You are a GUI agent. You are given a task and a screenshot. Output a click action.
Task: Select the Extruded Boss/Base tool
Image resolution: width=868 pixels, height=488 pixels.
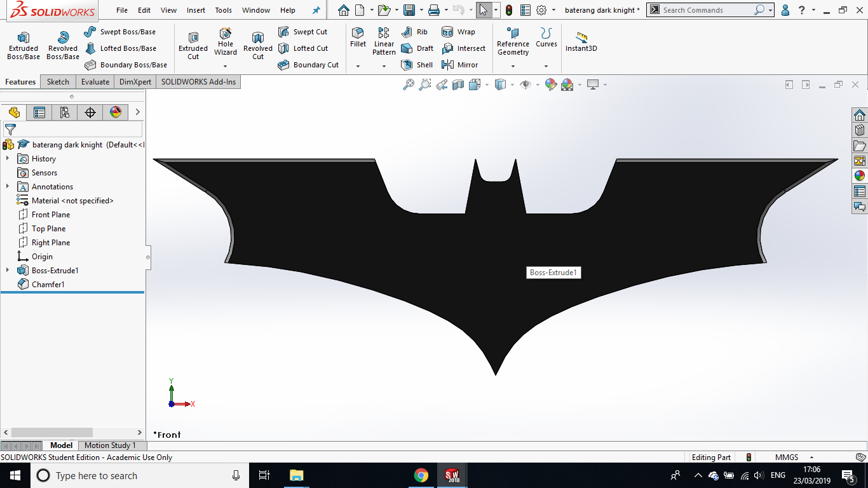point(24,46)
